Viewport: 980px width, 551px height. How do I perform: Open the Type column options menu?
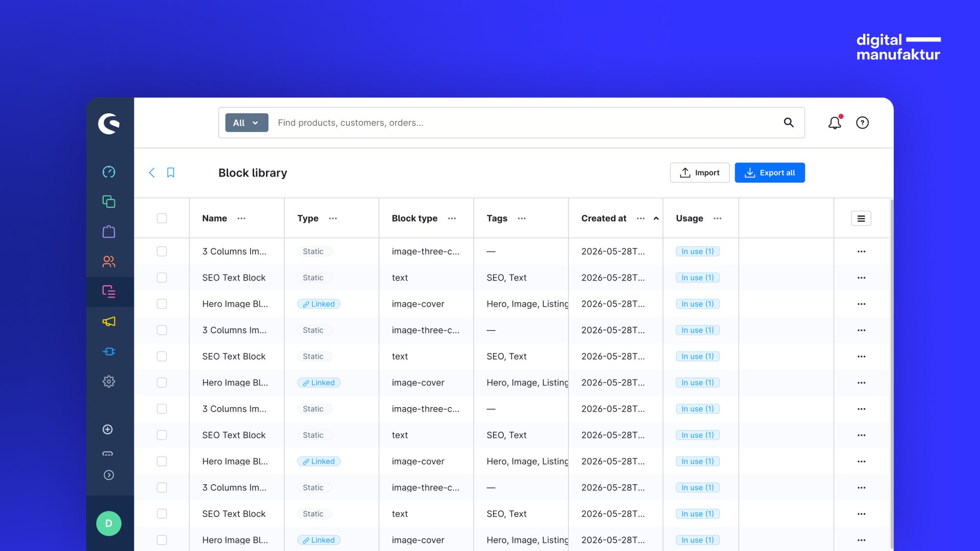coord(333,218)
